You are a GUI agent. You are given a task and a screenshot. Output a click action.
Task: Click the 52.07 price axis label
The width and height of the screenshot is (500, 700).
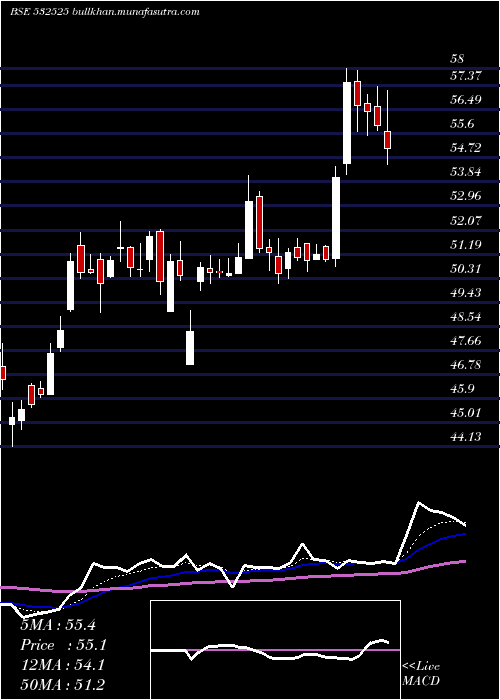tap(466, 221)
